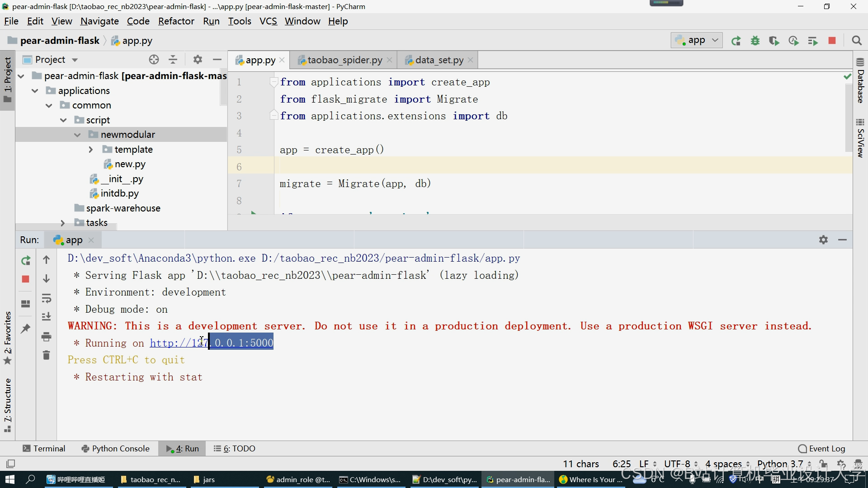Click Run with Coverage shield icon
Viewport: 868px width, 488px height.
(x=774, y=41)
